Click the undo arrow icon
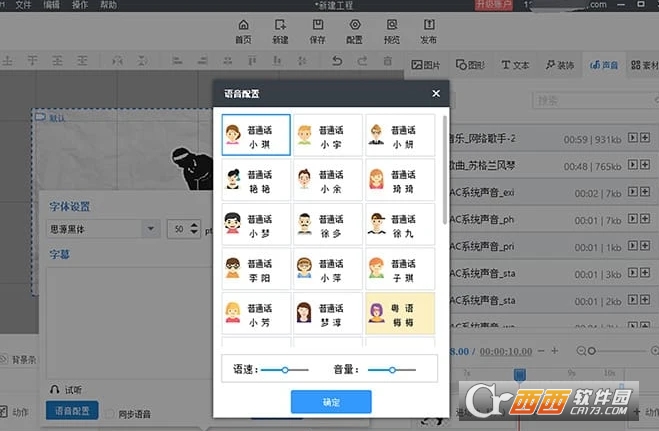The width and height of the screenshot is (659, 431). (x=337, y=61)
